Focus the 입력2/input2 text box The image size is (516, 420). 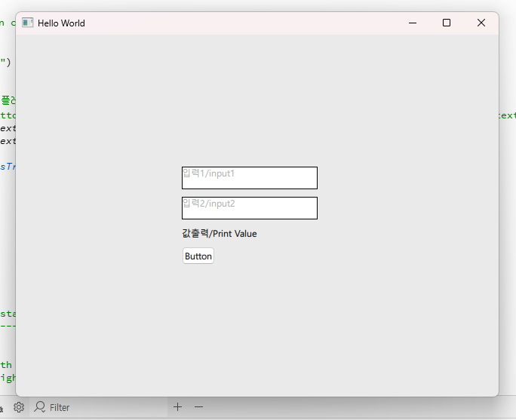(x=249, y=208)
